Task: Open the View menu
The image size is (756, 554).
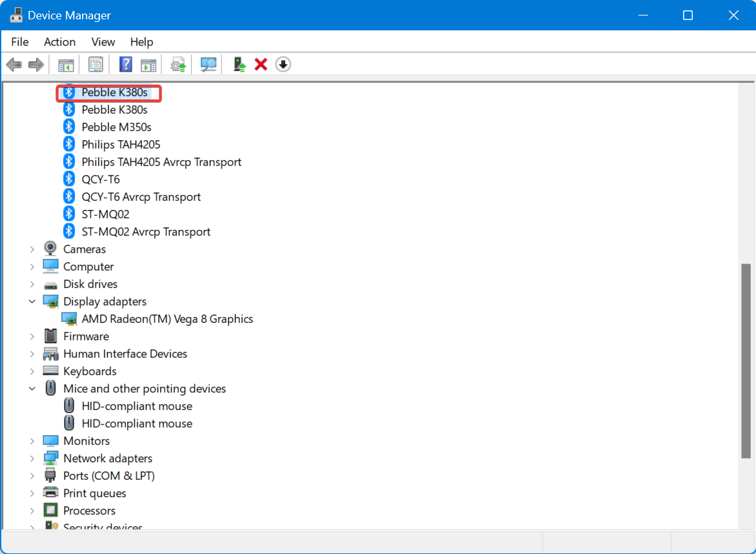Action: [103, 41]
